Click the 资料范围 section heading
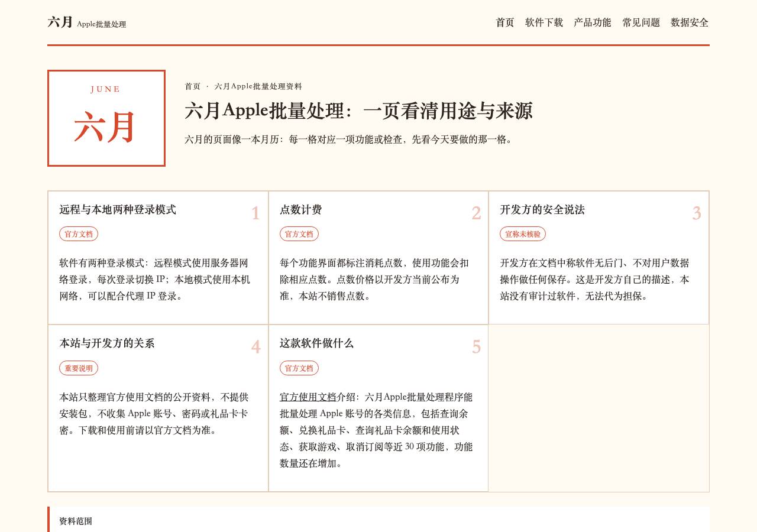The height and width of the screenshot is (532, 757). pos(76,521)
